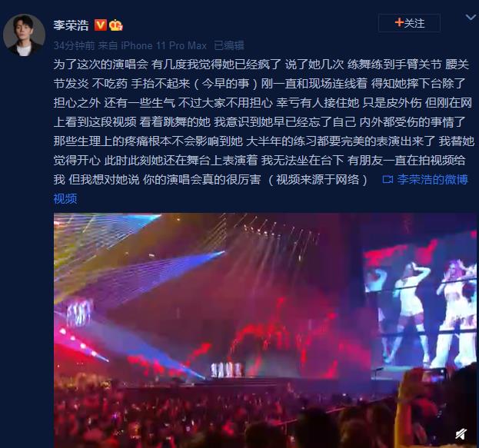
Task: Click the post text starting 为了这次的演唱会
Action: pyautogui.click(x=264, y=122)
